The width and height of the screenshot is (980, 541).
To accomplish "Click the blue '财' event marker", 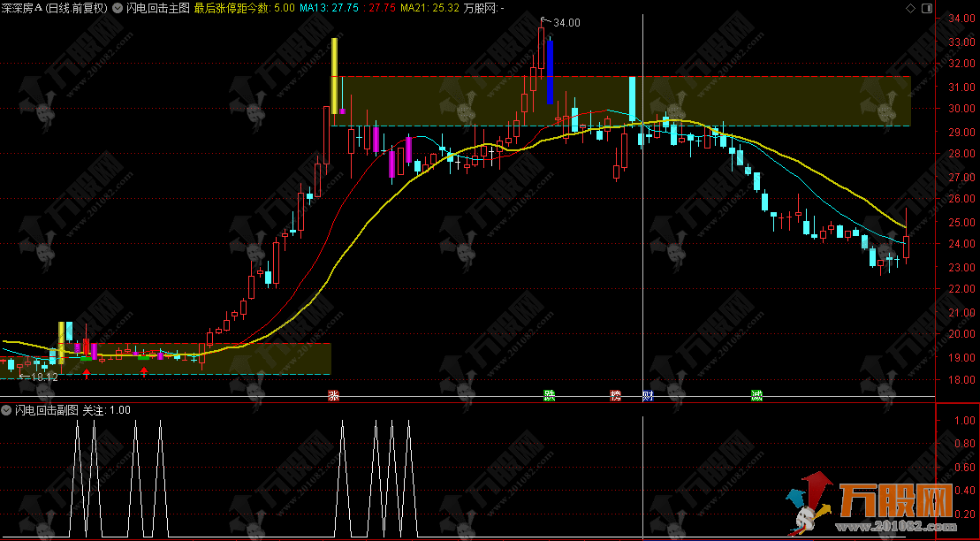I will [647, 395].
